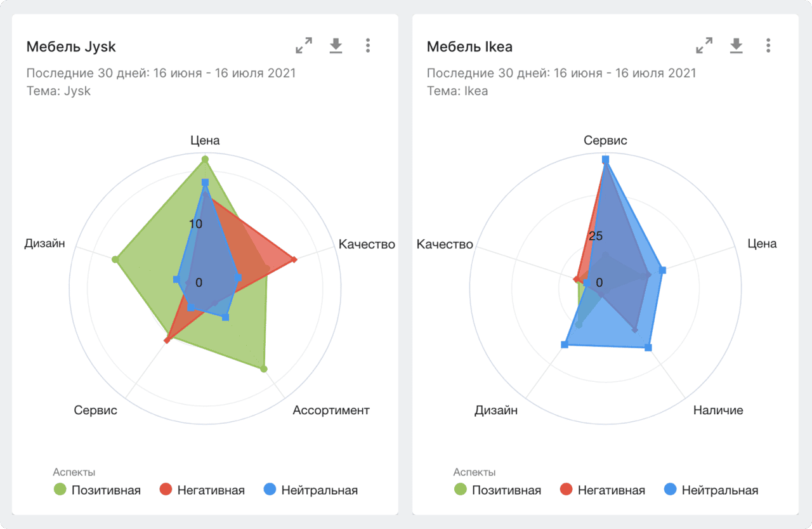The width and height of the screenshot is (812, 529).
Task: Select green data point on Дизайн axis in Jysk
Action: tap(115, 259)
